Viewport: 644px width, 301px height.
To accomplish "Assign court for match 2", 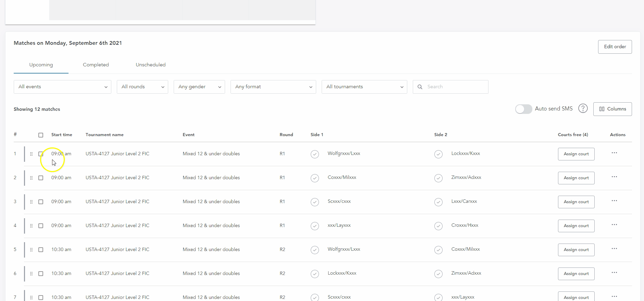I will pyautogui.click(x=576, y=178).
